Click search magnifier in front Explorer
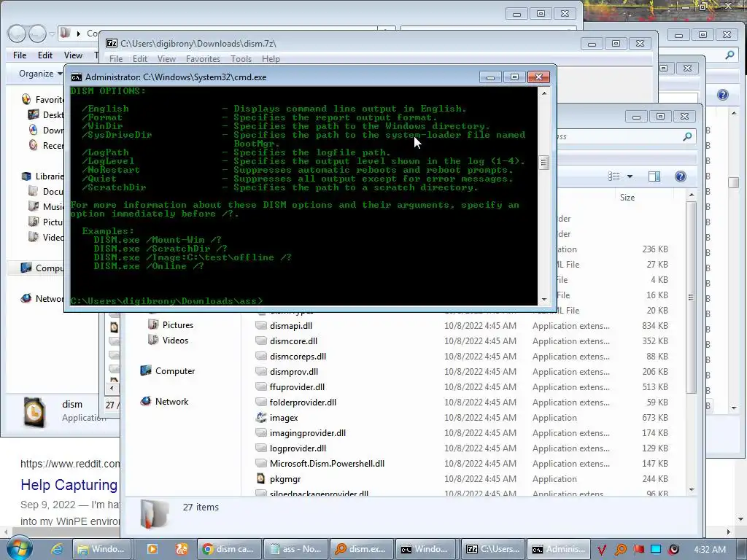This screenshot has height=560, width=747. [687, 136]
